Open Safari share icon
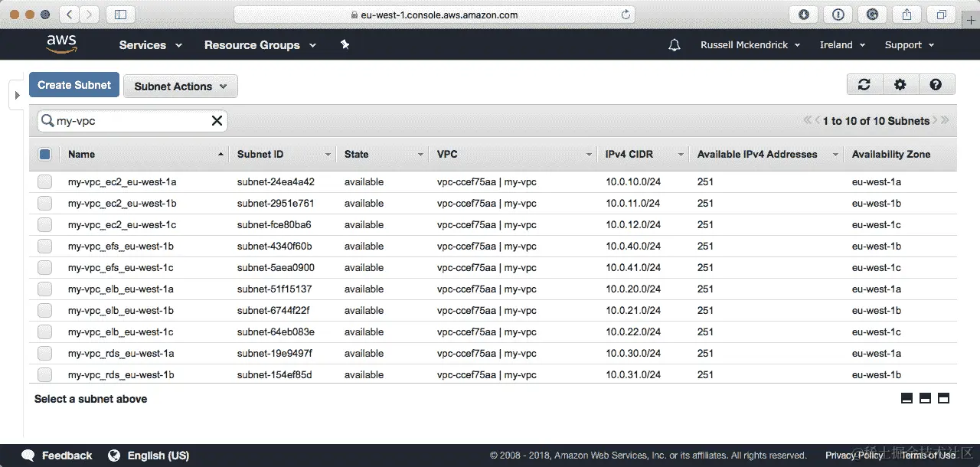The image size is (980, 467). pos(906,14)
